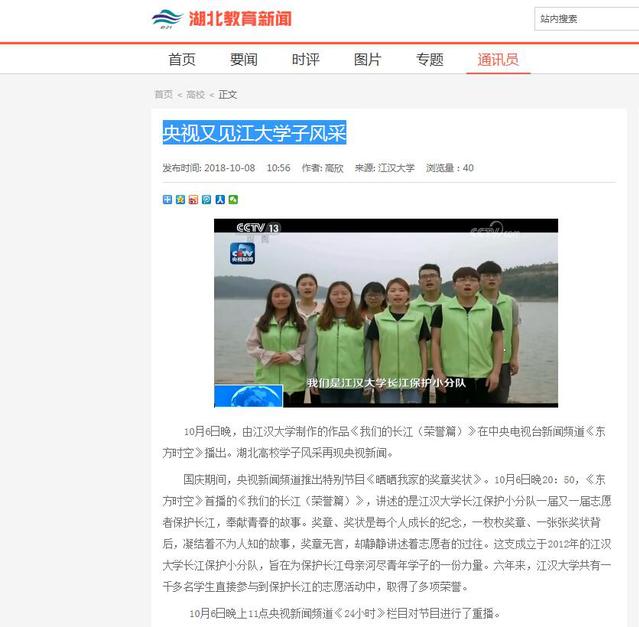Share the article via WeChat icon
639x627 pixels.
coord(233,200)
